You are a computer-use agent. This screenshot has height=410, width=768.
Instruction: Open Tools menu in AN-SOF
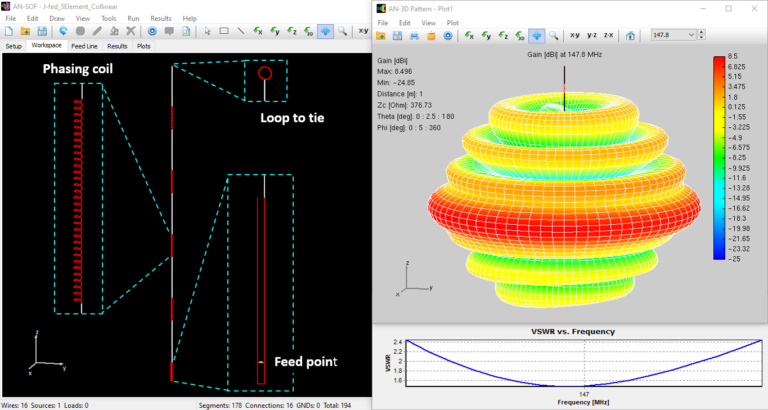coord(108,18)
